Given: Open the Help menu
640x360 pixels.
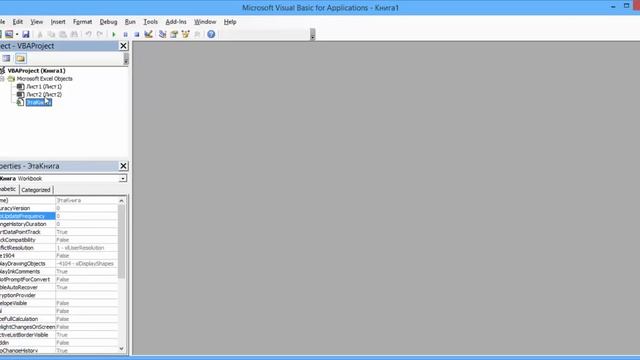Looking at the screenshot, I should click(x=230, y=22).
